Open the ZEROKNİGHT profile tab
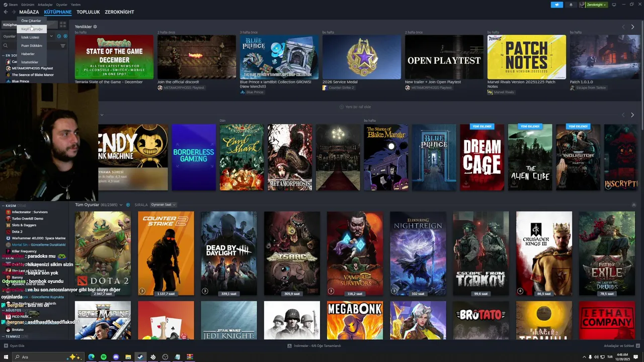 coord(119,12)
